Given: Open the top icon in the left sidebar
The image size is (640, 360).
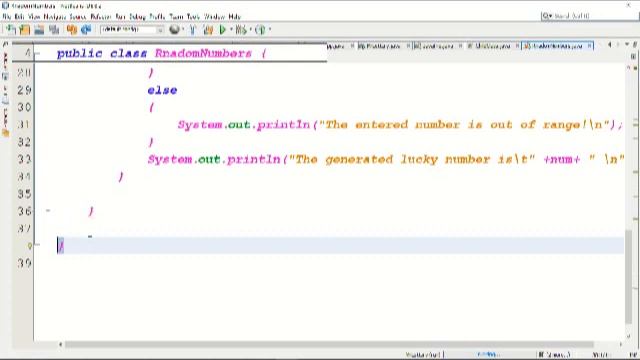Looking at the screenshot, I should click(5, 44).
